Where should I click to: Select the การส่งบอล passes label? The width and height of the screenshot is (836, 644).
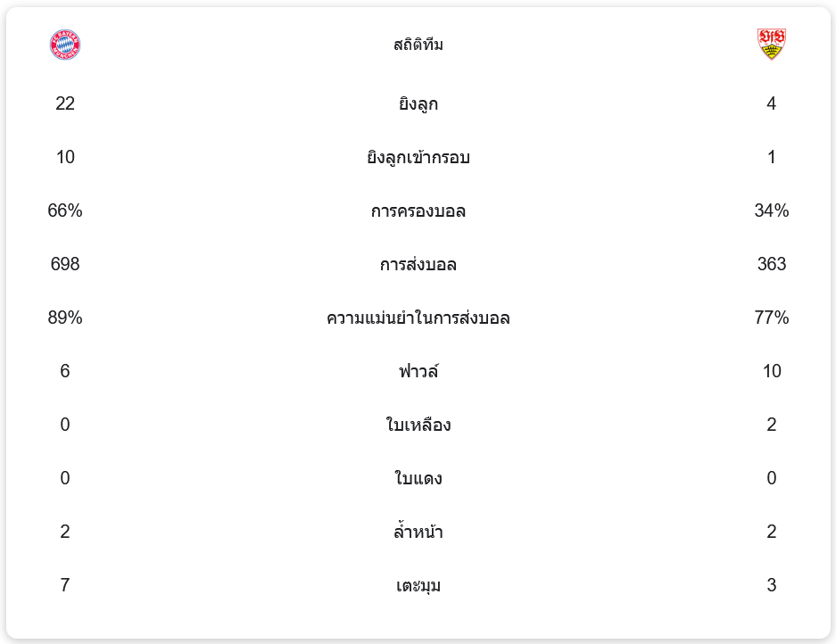(x=418, y=265)
